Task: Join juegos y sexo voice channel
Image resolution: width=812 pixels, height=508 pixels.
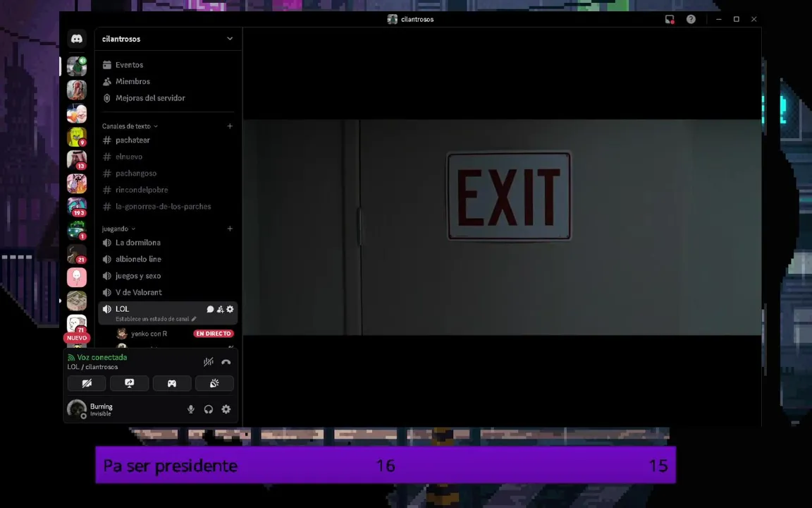Action: coord(168,276)
